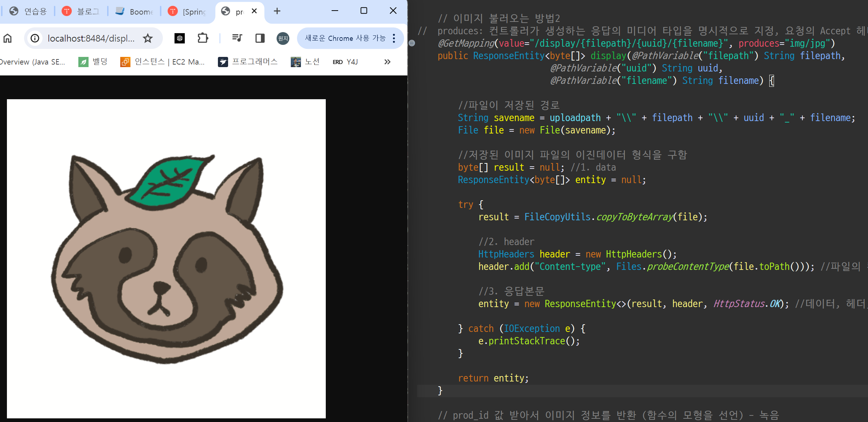Open the extensions puzzle icon
The width and height of the screenshot is (868, 422).
pos(203,38)
